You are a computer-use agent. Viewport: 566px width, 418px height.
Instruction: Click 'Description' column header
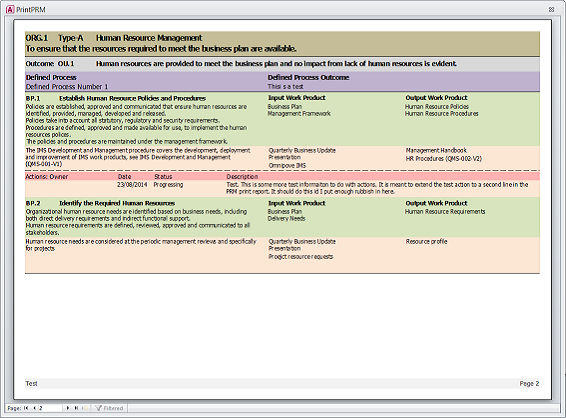click(x=242, y=177)
